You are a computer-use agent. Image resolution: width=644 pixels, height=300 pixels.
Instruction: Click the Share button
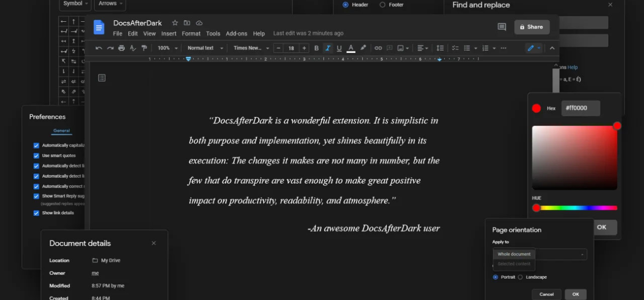(532, 27)
